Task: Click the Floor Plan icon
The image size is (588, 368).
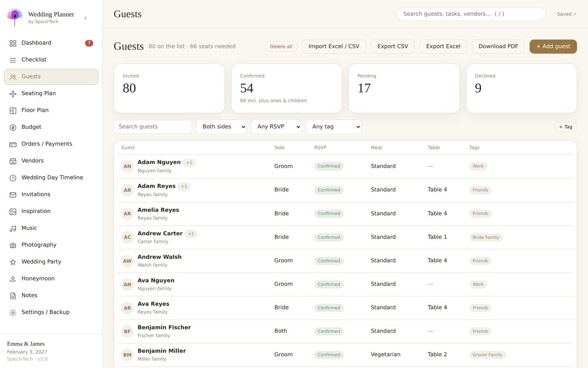Action: 13,110
